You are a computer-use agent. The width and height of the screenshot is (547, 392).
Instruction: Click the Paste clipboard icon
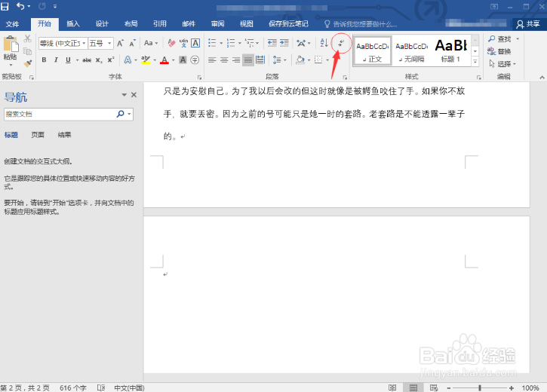point(10,45)
